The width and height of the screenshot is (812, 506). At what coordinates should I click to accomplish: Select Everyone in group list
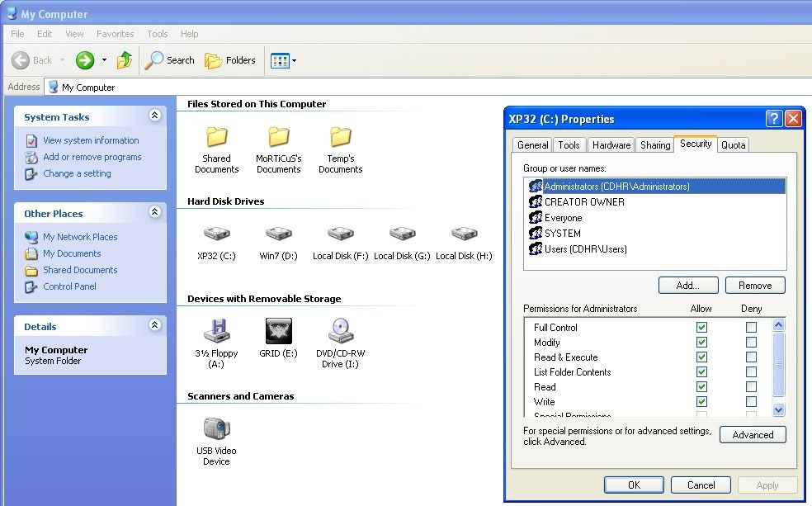pos(655,218)
